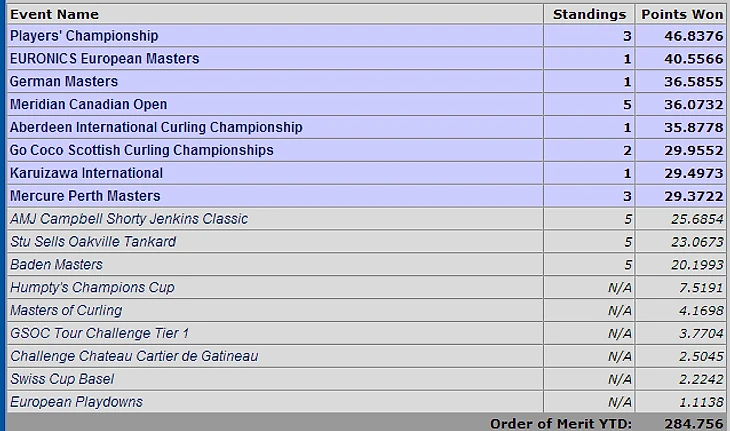
Task: Select Aberdeen International Curling Championship
Action: click(156, 127)
